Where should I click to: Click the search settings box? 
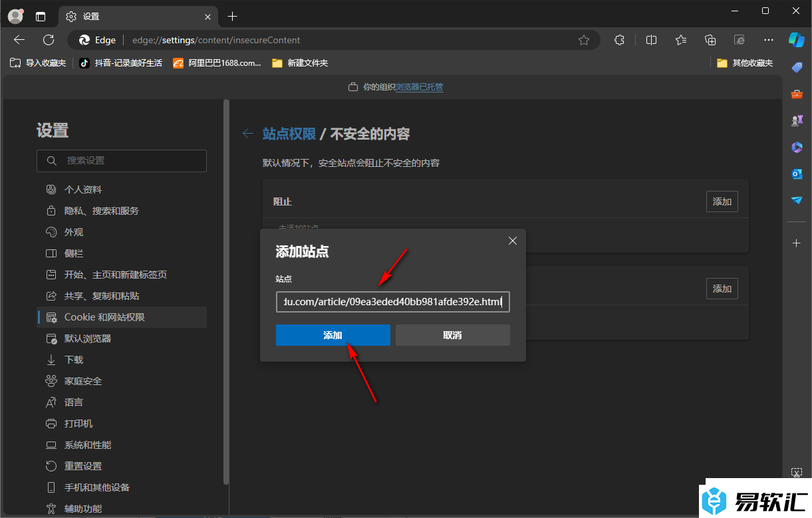tap(122, 160)
